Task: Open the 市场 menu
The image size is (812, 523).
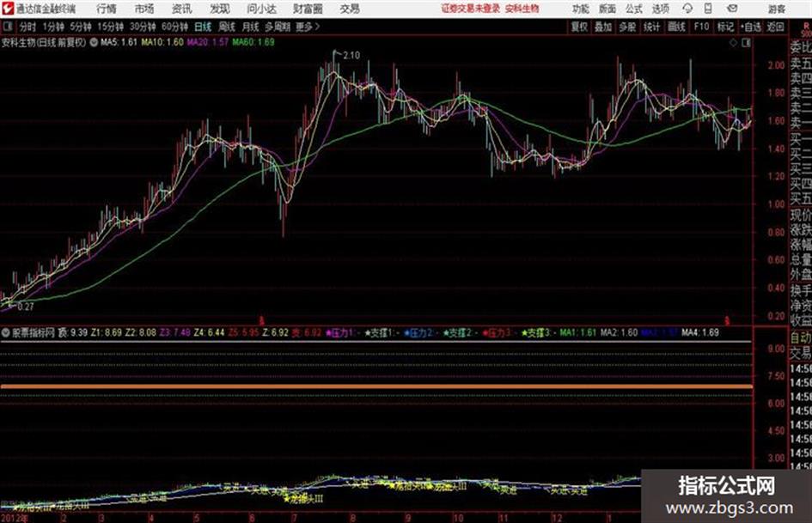Action: (144, 9)
